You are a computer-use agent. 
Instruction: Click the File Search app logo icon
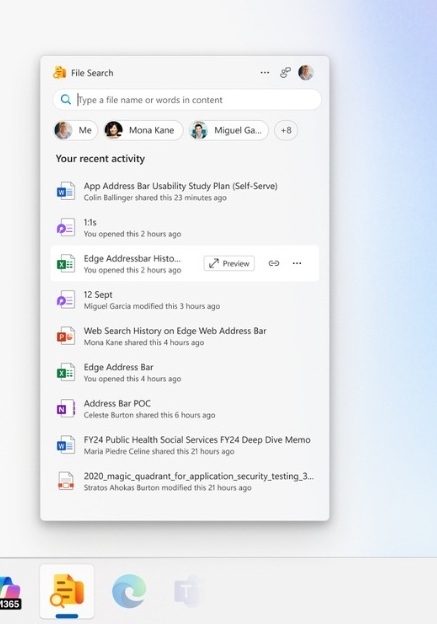[60, 73]
